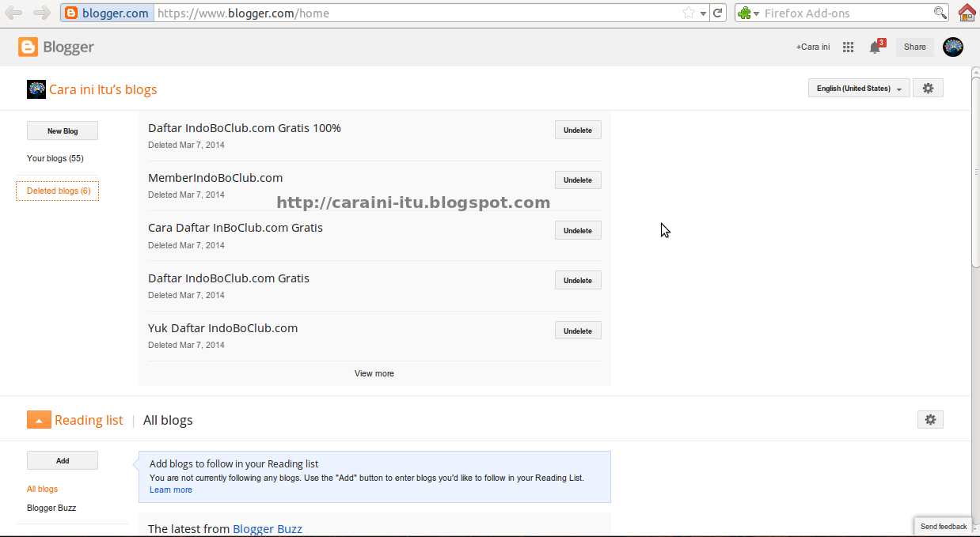Click View more deleted blogs

(374, 373)
